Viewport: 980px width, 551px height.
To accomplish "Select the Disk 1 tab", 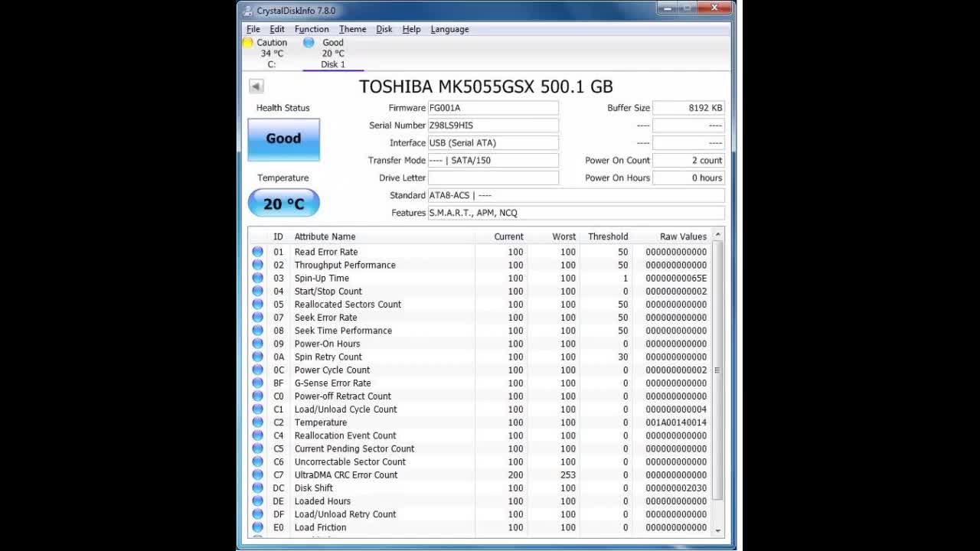I will point(332,54).
